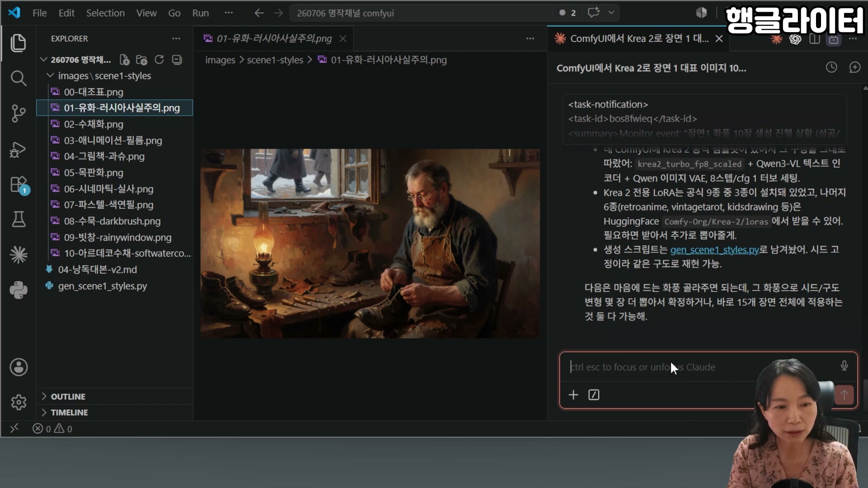
Task: Open the View menu
Action: click(146, 13)
